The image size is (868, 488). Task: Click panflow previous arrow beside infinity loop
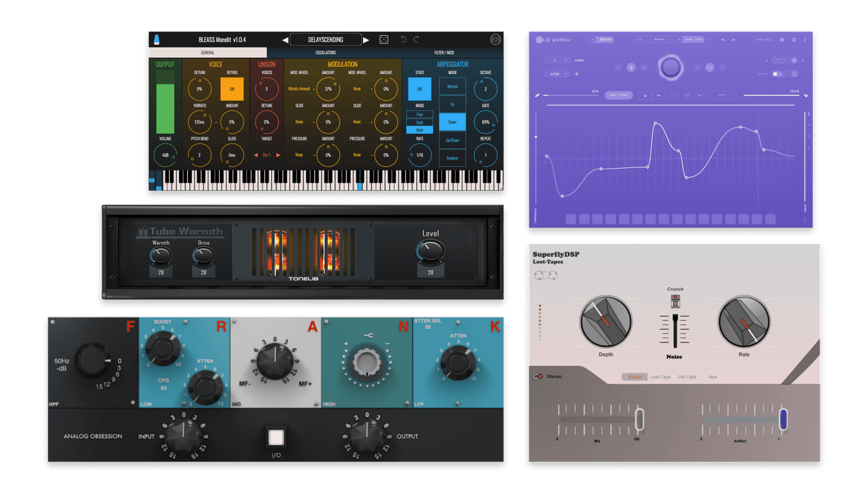coord(766,61)
